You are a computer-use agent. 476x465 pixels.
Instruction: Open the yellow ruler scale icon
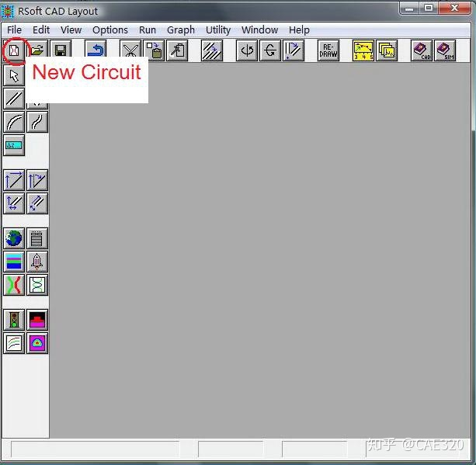363,50
